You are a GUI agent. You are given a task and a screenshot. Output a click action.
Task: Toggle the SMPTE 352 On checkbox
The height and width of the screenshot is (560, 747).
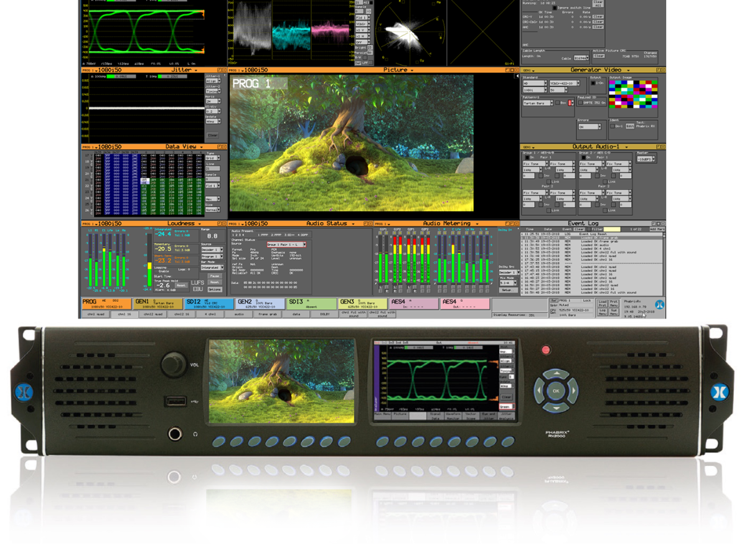[x=580, y=103]
